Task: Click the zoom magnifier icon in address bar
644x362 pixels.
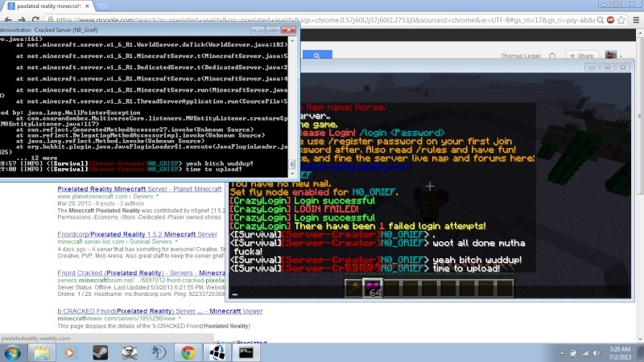Action: (x=601, y=19)
